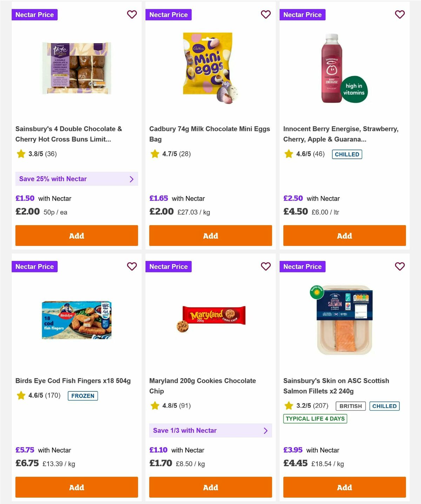The height and width of the screenshot is (504, 421).
Task: Click the heart icon on Birds Eye Cod Fish Fingers
Action: (x=132, y=266)
